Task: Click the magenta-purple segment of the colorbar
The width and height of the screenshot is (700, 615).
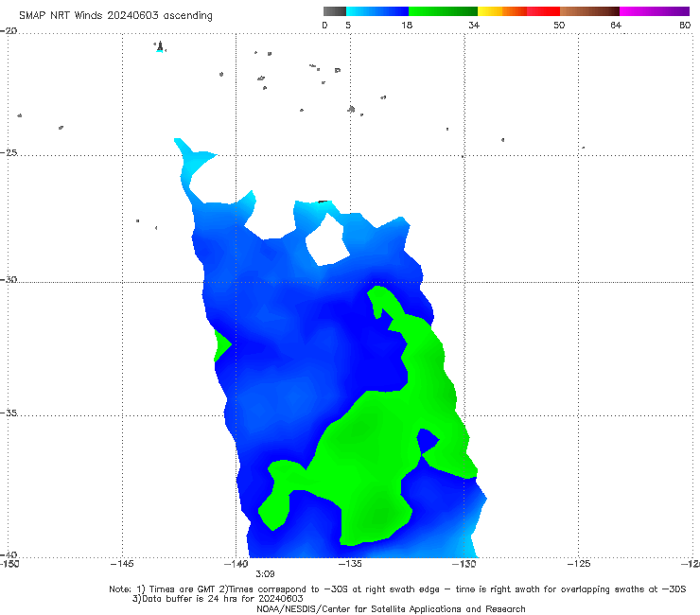Action: pos(655,11)
